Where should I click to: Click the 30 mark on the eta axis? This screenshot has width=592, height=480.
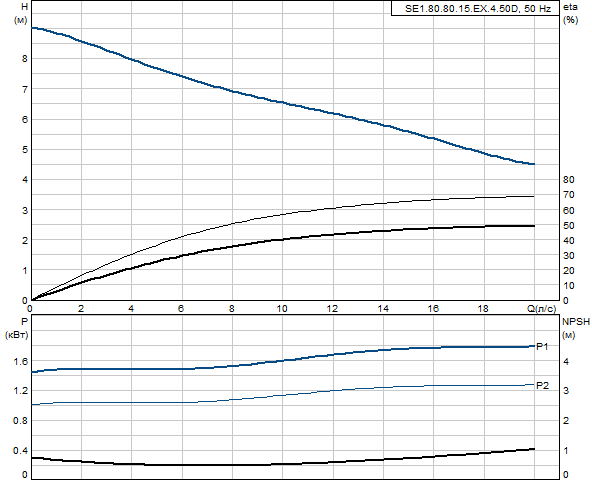[x=569, y=256]
